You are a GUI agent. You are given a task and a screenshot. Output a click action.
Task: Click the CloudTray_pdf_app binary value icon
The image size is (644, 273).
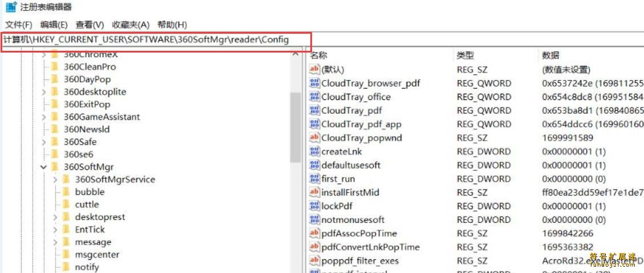click(x=315, y=124)
